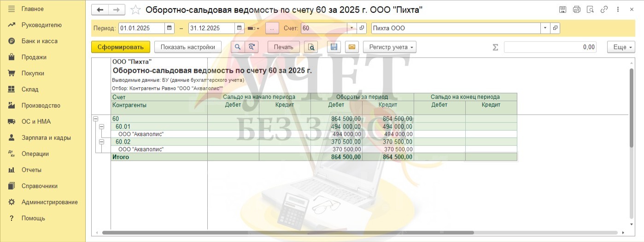Screen dimensions: 644x242
Task: Open the standard period dropdown
Action: click(253, 28)
